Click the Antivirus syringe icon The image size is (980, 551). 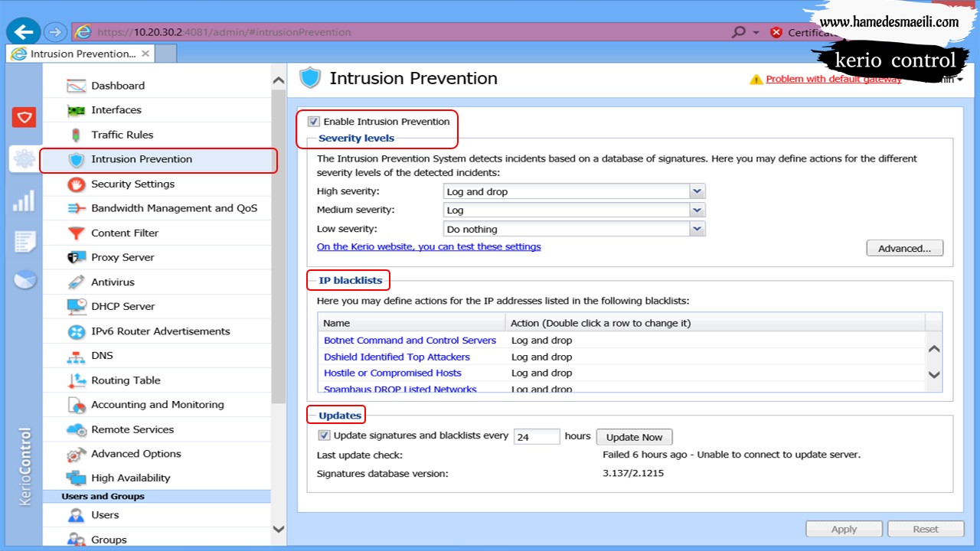pyautogui.click(x=76, y=282)
